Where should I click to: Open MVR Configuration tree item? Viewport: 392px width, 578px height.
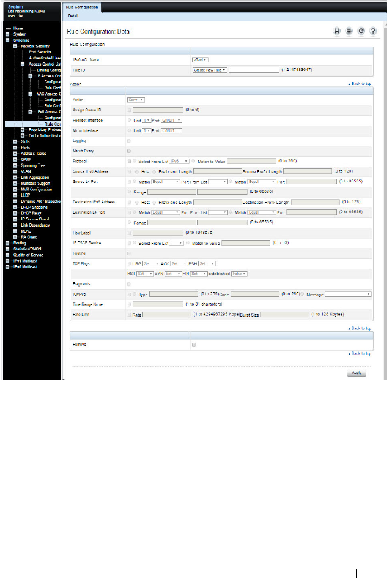point(36,189)
